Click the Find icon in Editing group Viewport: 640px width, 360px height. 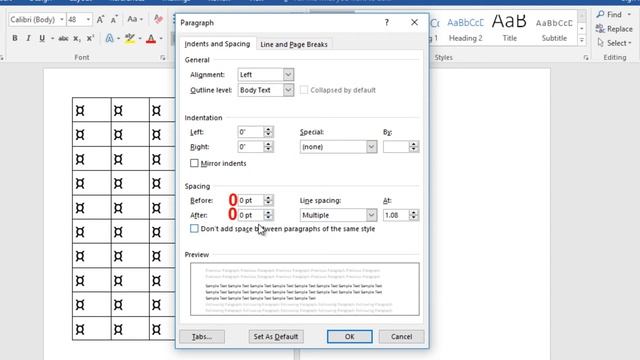tap(600, 15)
